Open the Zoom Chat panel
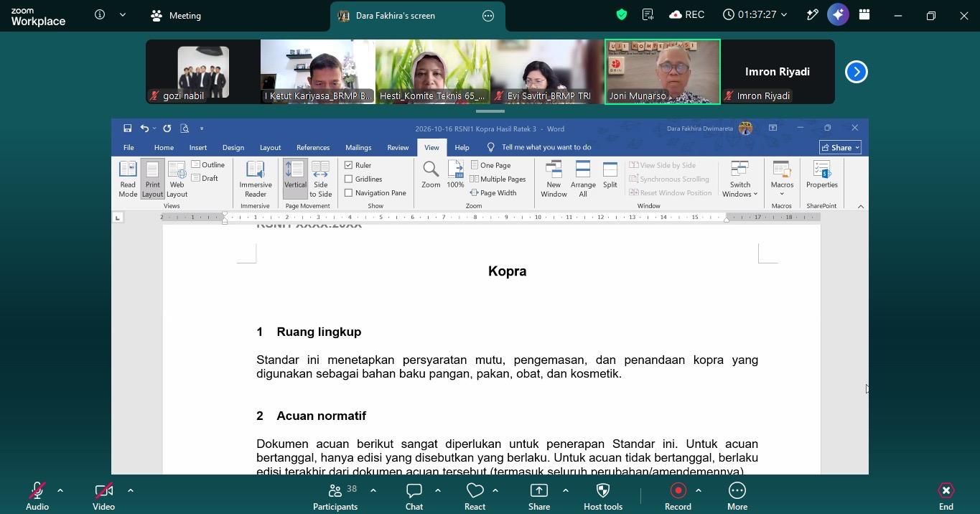This screenshot has height=514, width=980. click(x=414, y=496)
